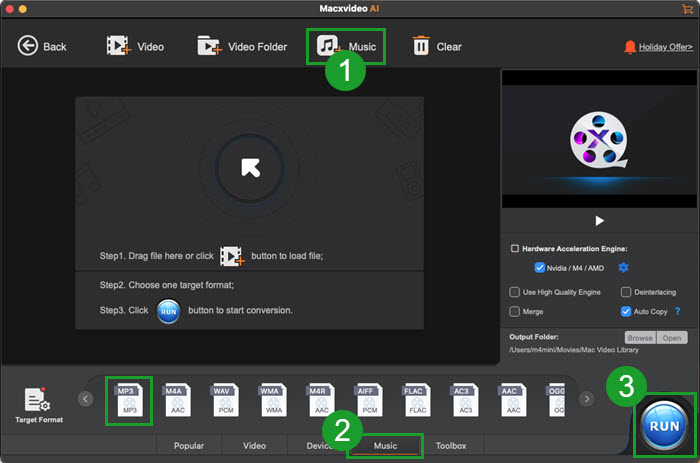Select the WAV PCM format

pyautogui.click(x=225, y=400)
